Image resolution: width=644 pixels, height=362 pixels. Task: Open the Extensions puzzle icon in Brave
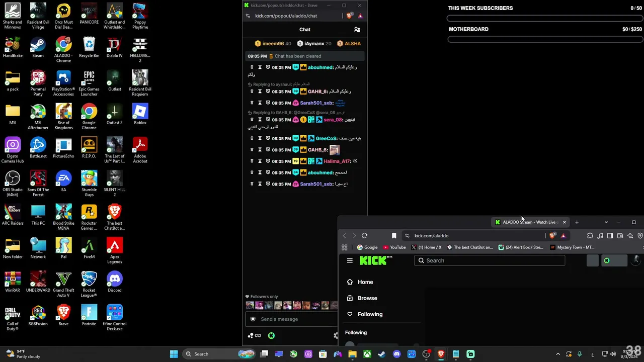pos(590,235)
